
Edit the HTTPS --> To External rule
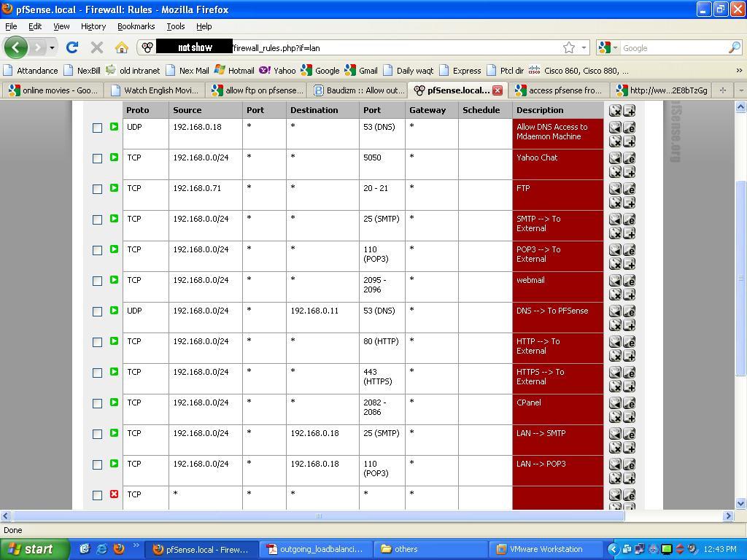629,373
